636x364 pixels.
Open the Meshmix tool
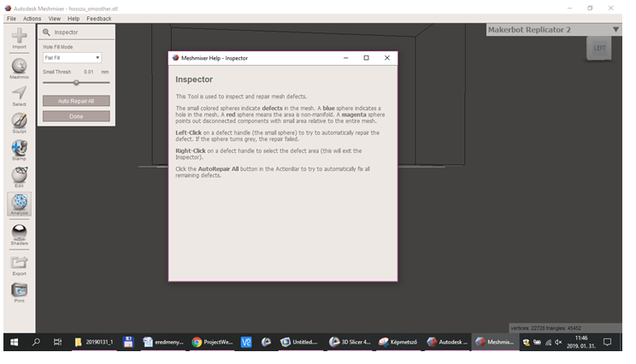point(19,66)
